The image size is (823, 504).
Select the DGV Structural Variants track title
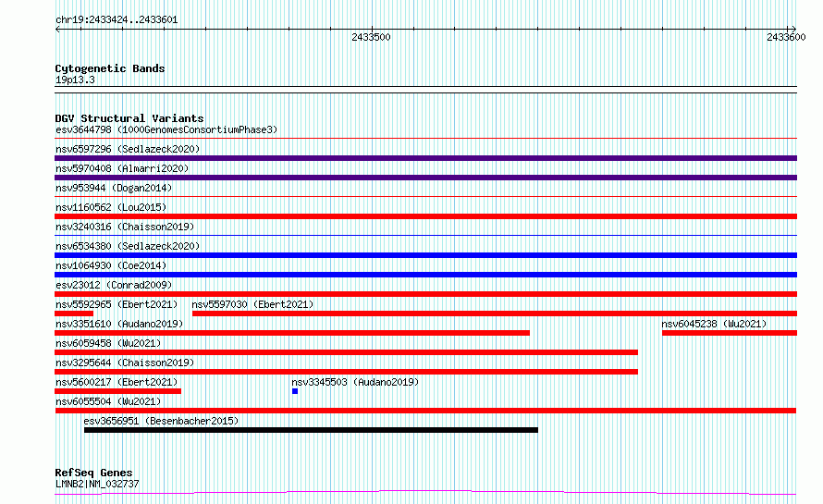[129, 118]
